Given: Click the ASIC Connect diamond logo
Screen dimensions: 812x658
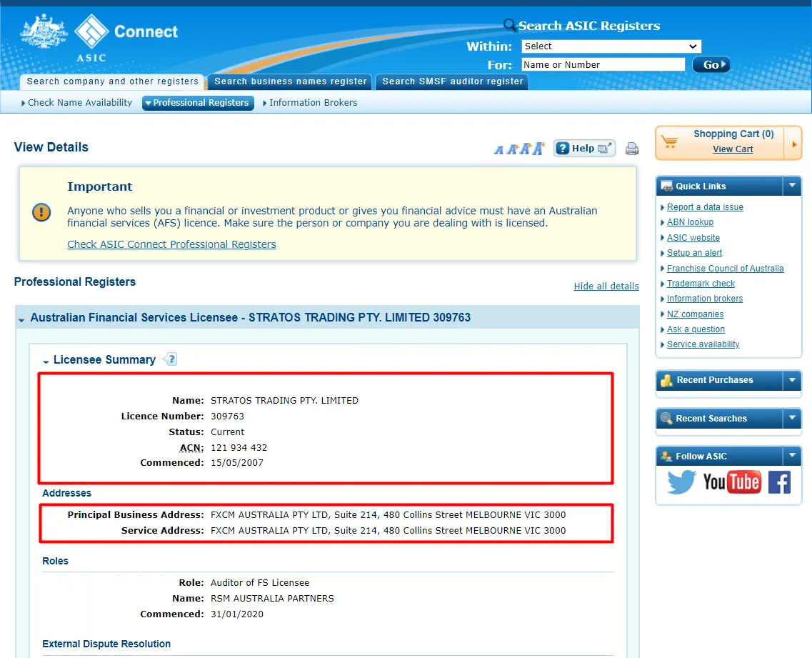Looking at the screenshot, I should point(91,31).
